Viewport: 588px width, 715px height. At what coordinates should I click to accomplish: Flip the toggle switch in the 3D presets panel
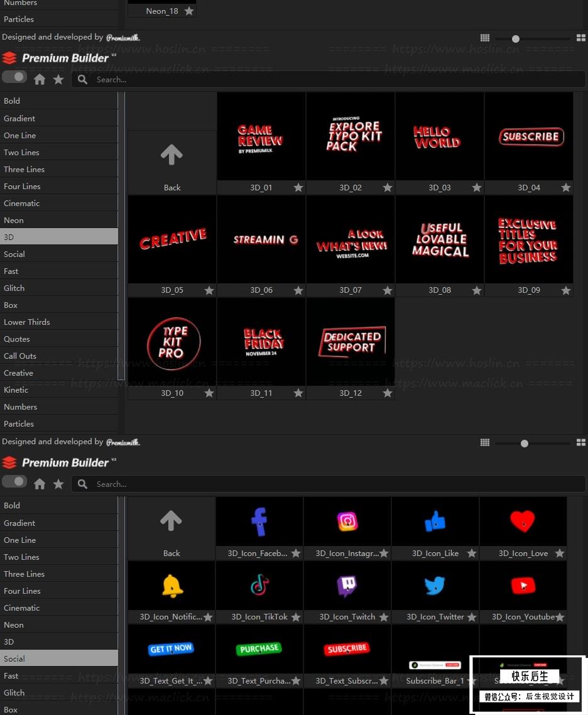[x=14, y=77]
